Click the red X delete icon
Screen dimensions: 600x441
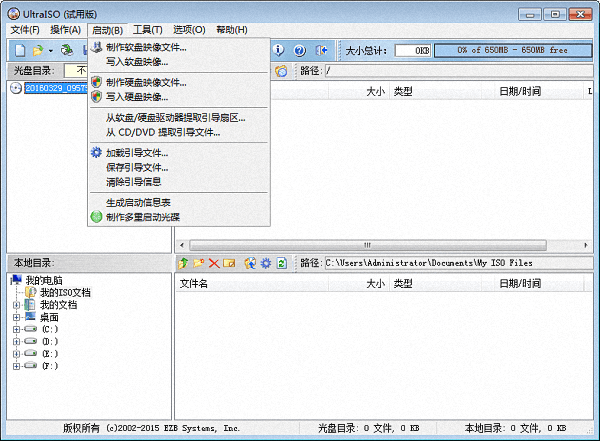tap(214, 263)
